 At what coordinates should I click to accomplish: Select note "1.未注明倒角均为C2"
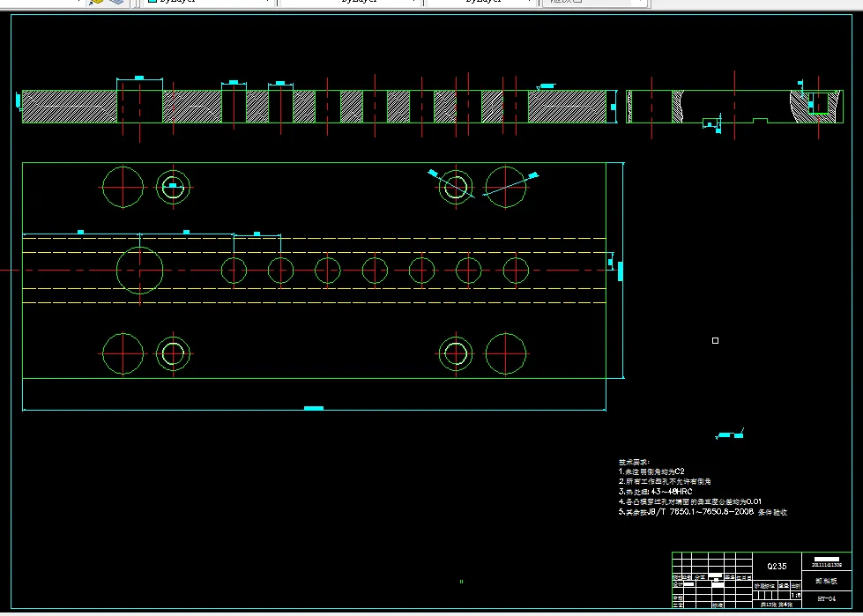[651, 471]
